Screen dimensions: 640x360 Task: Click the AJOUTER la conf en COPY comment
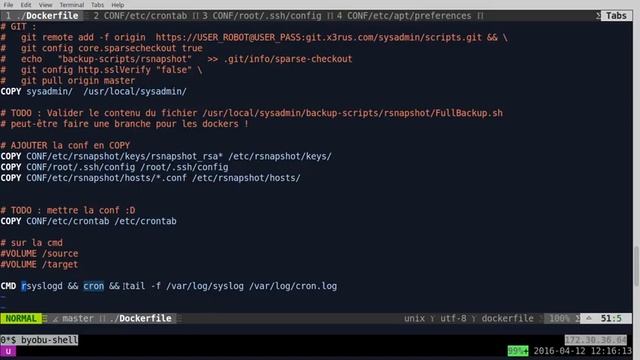coord(65,145)
